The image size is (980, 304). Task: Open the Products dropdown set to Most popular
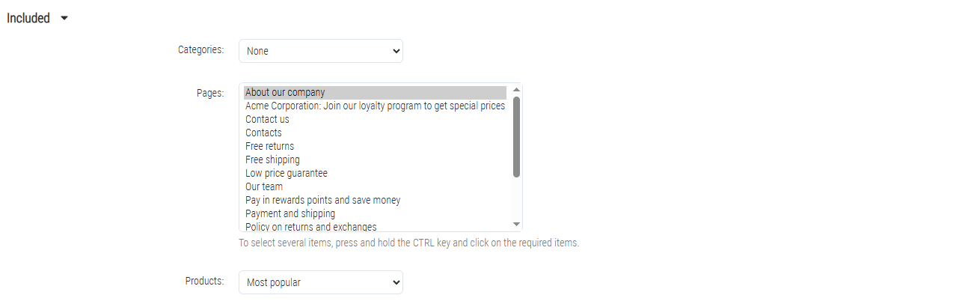pos(321,282)
